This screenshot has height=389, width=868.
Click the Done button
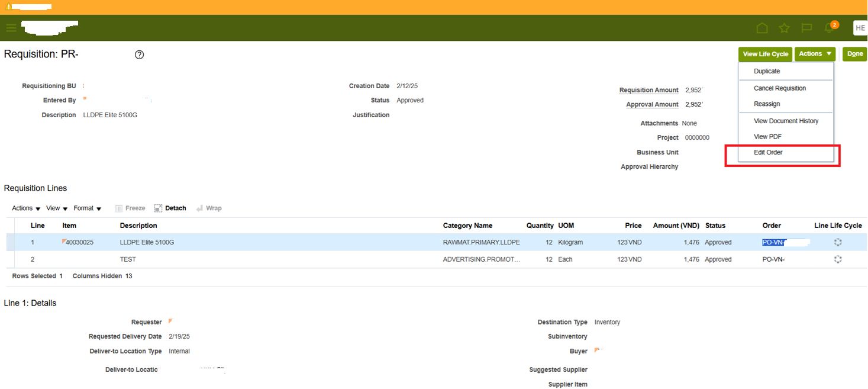click(854, 54)
